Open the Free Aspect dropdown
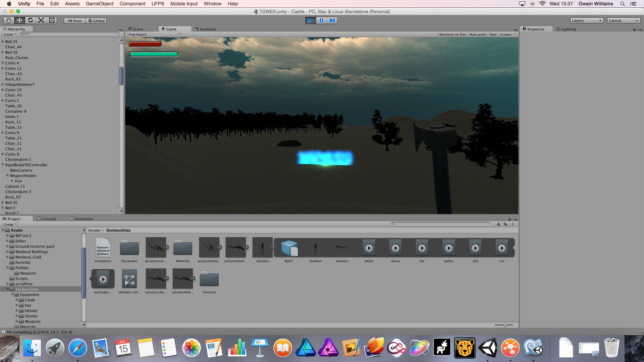Viewport: 644px width, 362px height. (154, 35)
